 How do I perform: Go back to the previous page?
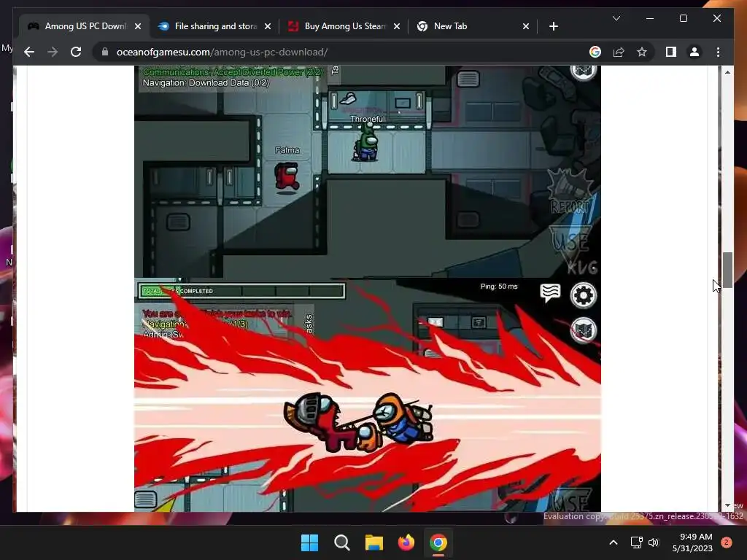(x=29, y=52)
